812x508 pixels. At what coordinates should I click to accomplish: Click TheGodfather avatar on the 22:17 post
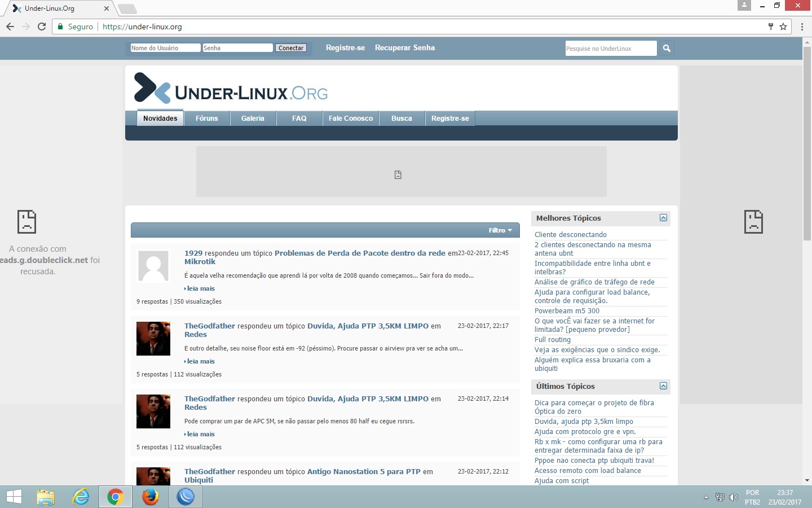(153, 339)
